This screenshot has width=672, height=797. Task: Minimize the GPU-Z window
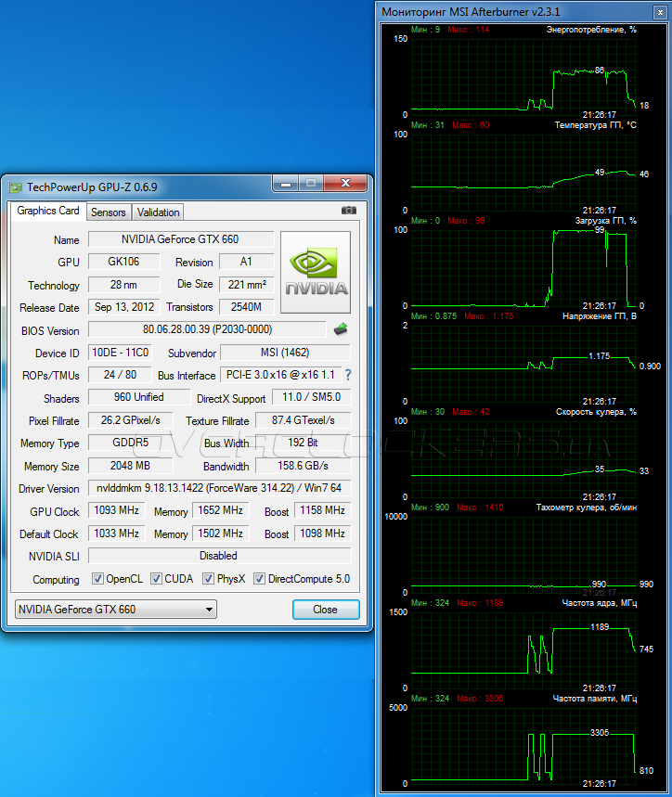point(286,183)
